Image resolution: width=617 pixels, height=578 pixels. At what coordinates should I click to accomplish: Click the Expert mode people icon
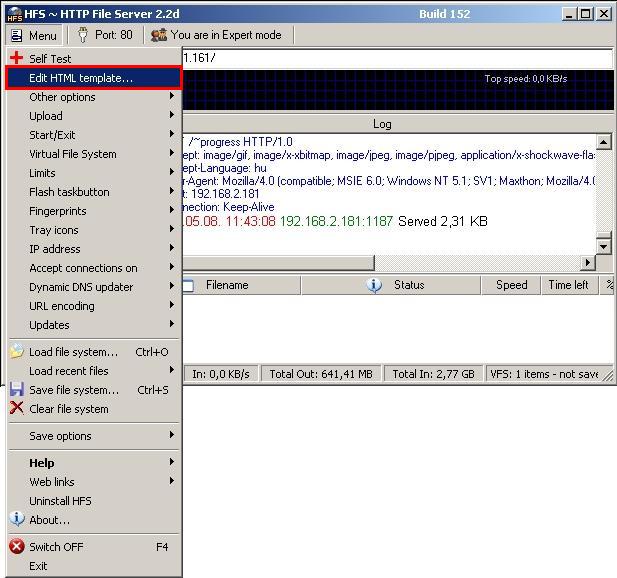pyautogui.click(x=159, y=35)
